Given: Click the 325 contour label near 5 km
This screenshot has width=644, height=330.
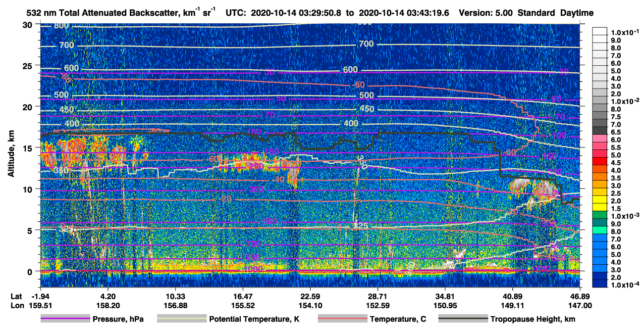Looking at the screenshot, I should point(360,226).
